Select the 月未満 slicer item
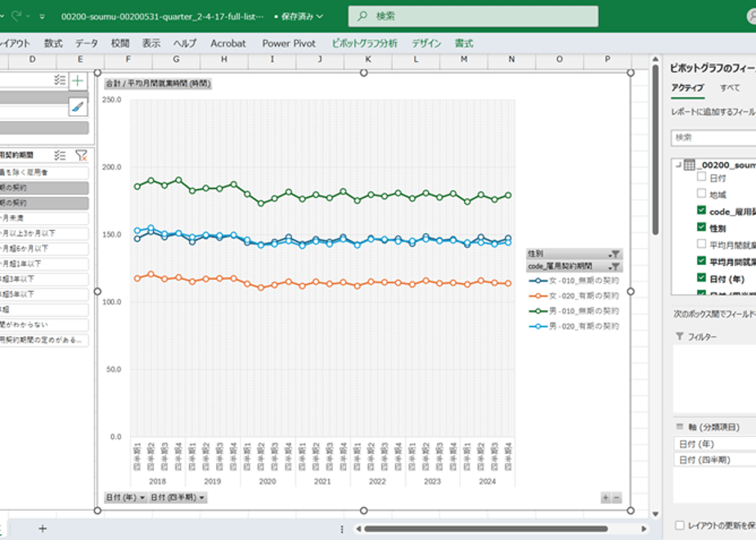 [44, 218]
